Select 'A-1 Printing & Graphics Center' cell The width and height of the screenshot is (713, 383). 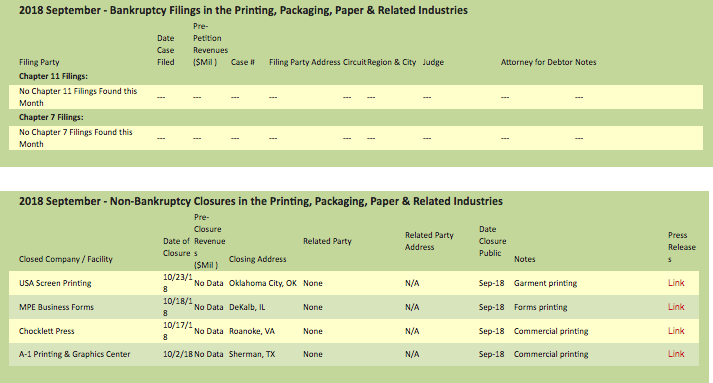pyautogui.click(x=75, y=354)
